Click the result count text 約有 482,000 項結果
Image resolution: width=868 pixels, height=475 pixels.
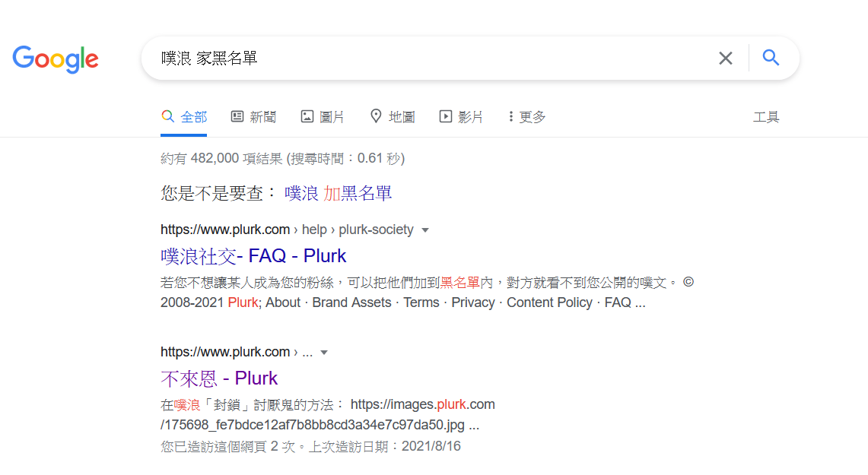tap(222, 159)
